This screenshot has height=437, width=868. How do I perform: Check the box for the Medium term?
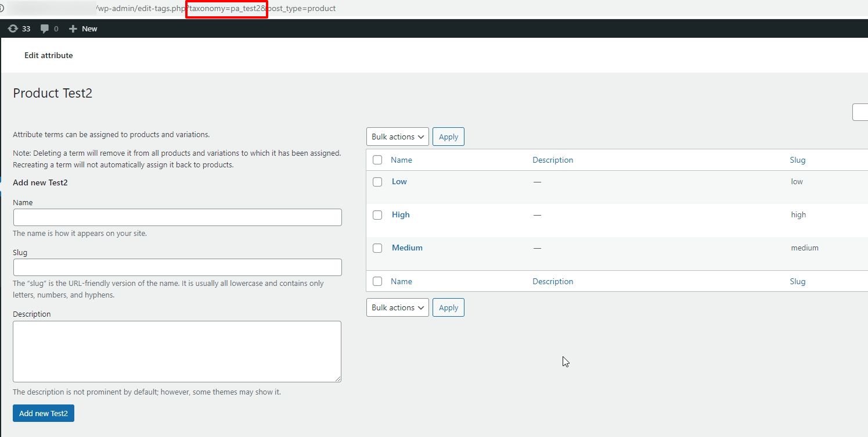click(377, 248)
